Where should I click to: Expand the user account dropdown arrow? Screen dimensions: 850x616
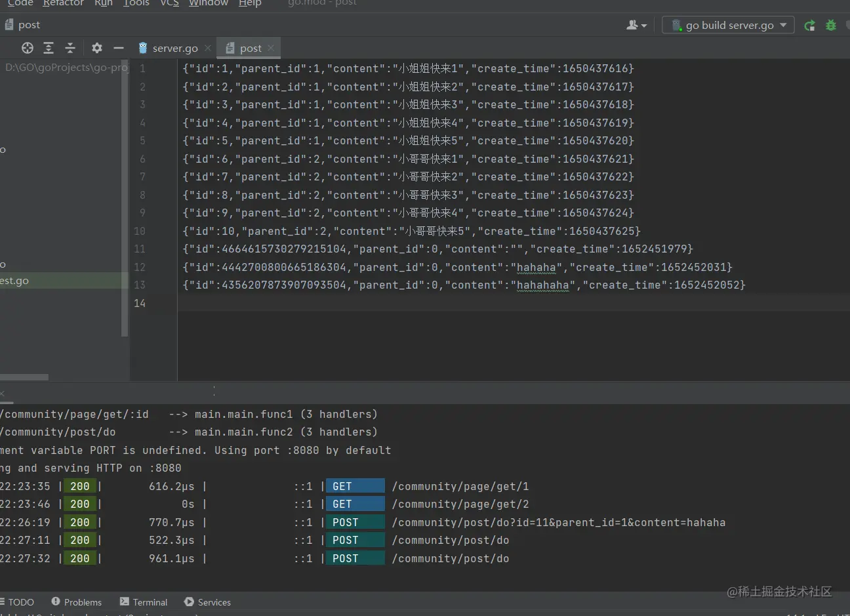point(644,26)
